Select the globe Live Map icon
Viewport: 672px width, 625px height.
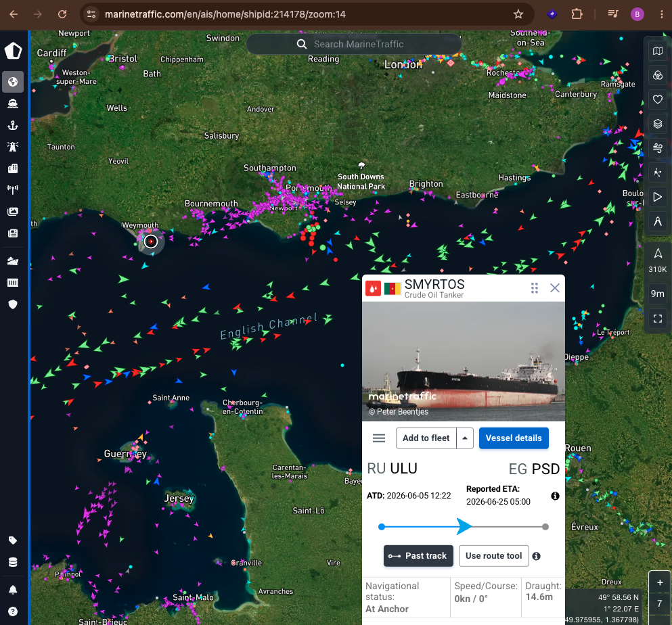pyautogui.click(x=13, y=81)
